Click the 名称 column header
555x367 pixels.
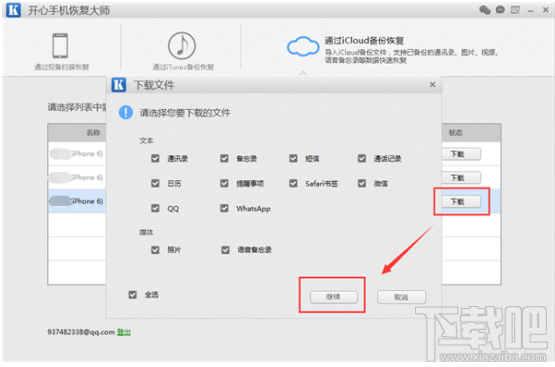coord(93,133)
